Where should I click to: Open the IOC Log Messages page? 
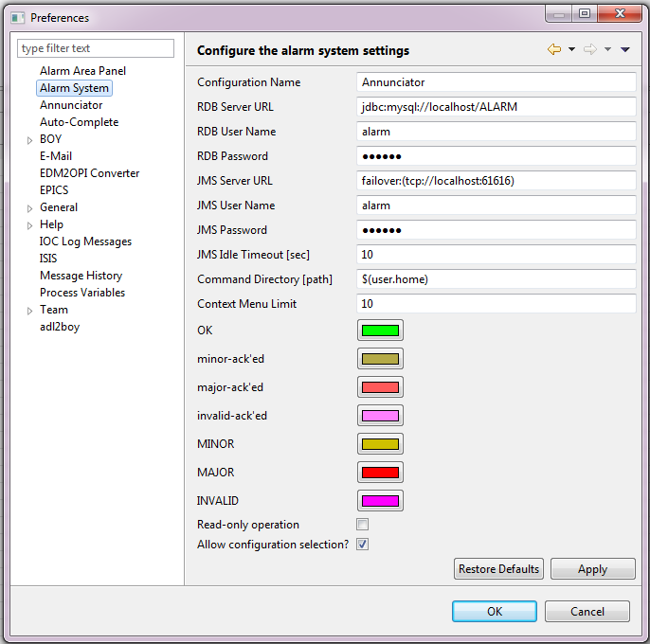85,241
